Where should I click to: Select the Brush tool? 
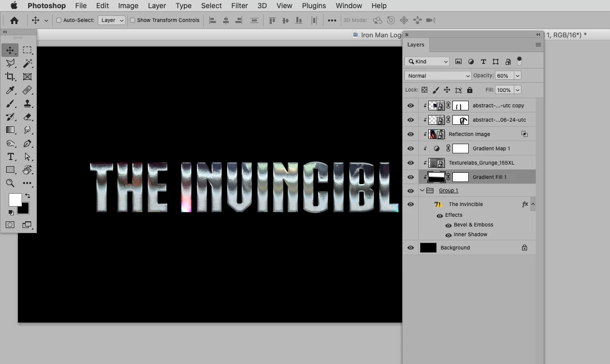(10, 103)
